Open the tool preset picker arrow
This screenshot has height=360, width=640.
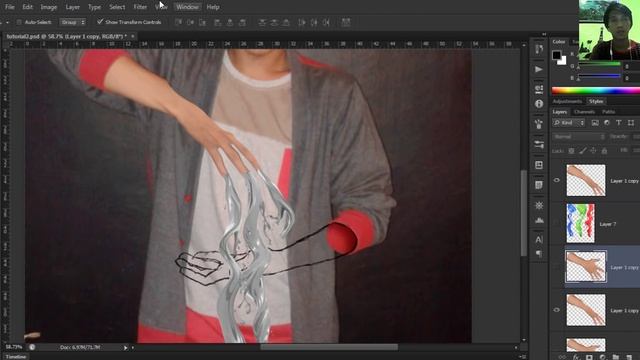[x=7, y=22]
